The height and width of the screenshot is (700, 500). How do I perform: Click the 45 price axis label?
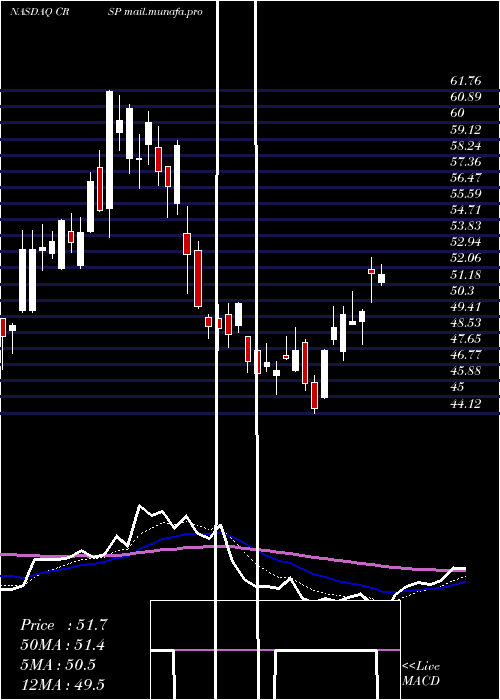tap(458, 387)
